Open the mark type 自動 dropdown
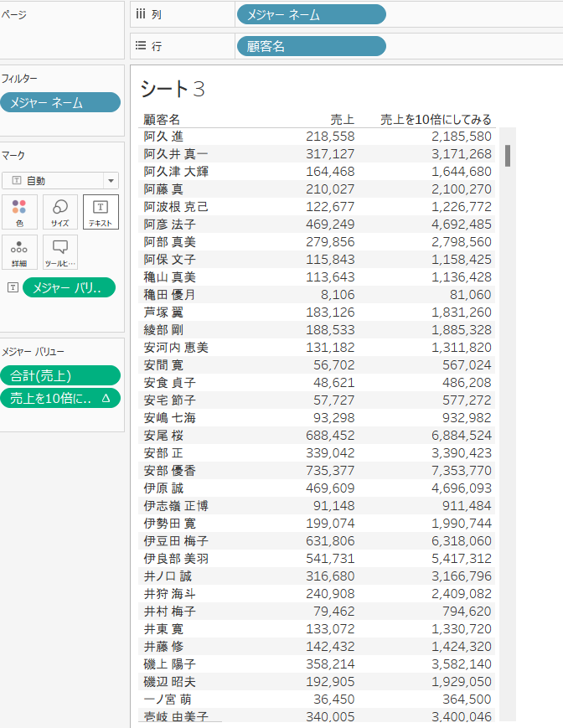Image resolution: width=563 pixels, height=728 pixels. (60, 181)
